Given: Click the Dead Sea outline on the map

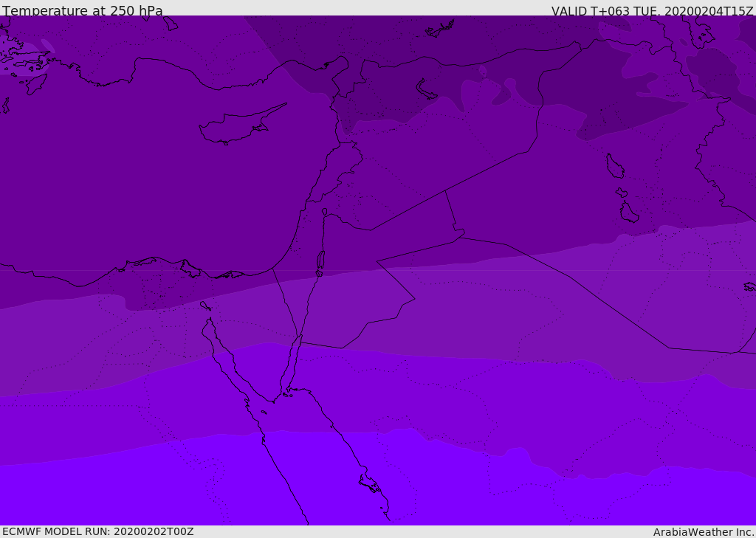Looking at the screenshot, I should (320, 261).
